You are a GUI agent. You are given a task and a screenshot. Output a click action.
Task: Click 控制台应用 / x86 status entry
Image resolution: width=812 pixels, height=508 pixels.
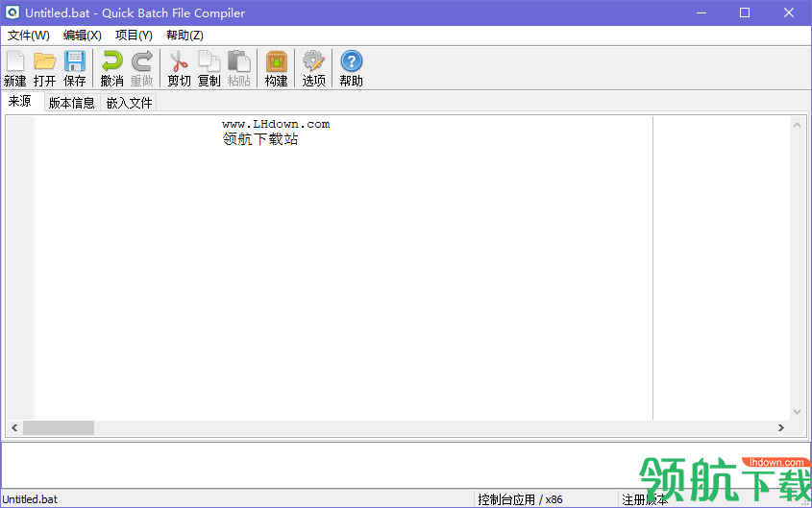[x=520, y=499]
